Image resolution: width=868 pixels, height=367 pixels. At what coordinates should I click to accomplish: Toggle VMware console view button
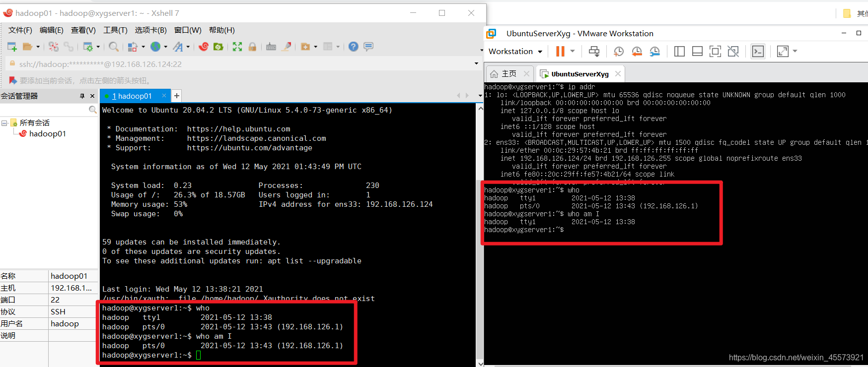758,51
